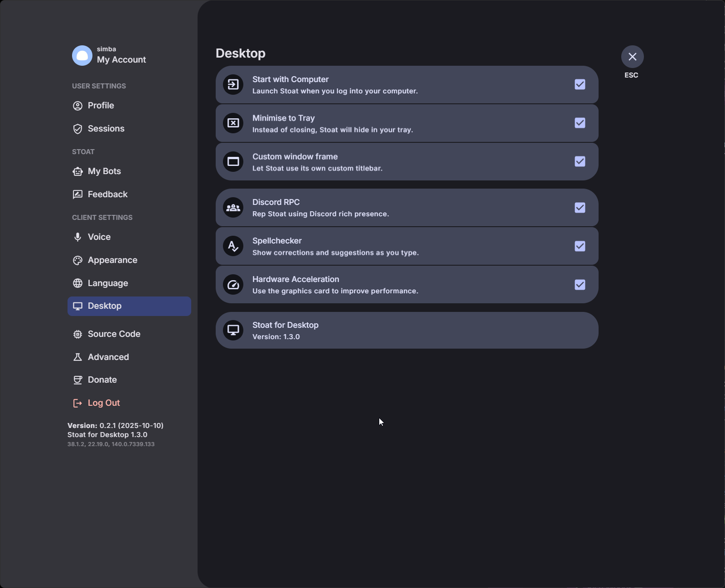Uncheck Minimise to Tray
725x588 pixels.
580,123
